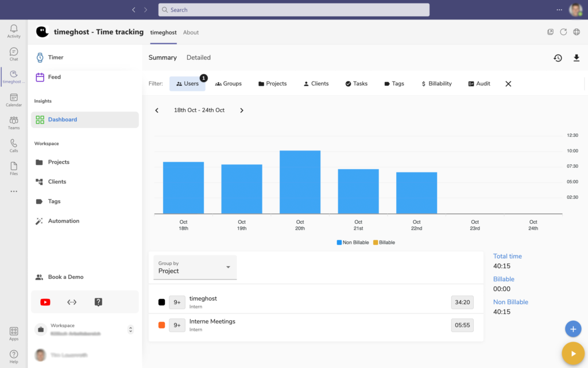Click the blue plus add button
Viewport: 588px width, 368px height.
click(572, 329)
